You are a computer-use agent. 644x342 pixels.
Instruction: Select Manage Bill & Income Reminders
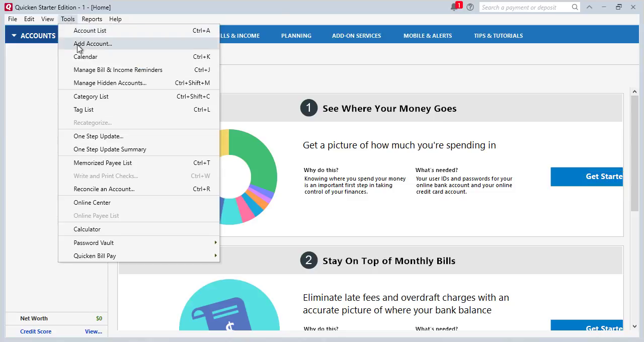[x=139, y=70]
